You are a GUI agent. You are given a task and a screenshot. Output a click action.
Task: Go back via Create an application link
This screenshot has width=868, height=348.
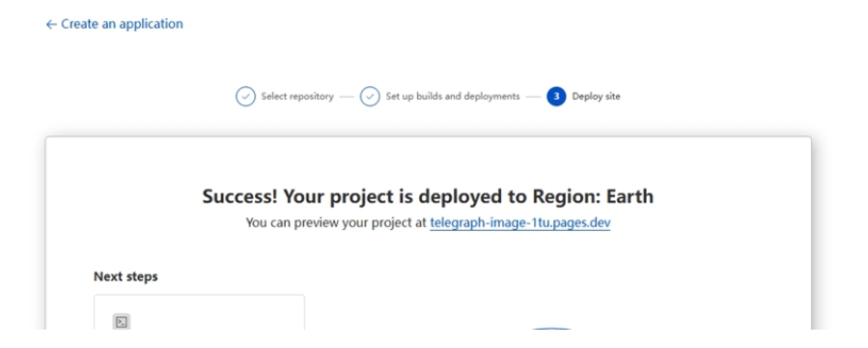tap(114, 24)
